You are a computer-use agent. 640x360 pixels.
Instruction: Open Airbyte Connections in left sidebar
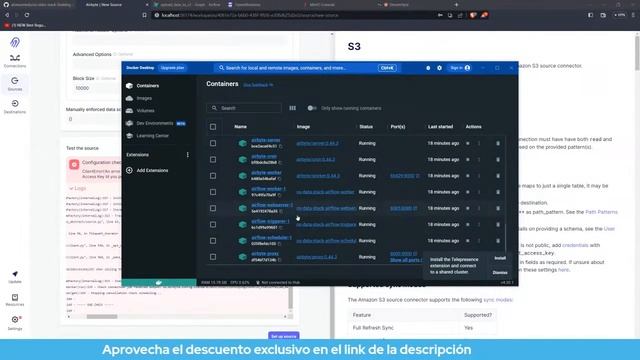(x=15, y=61)
